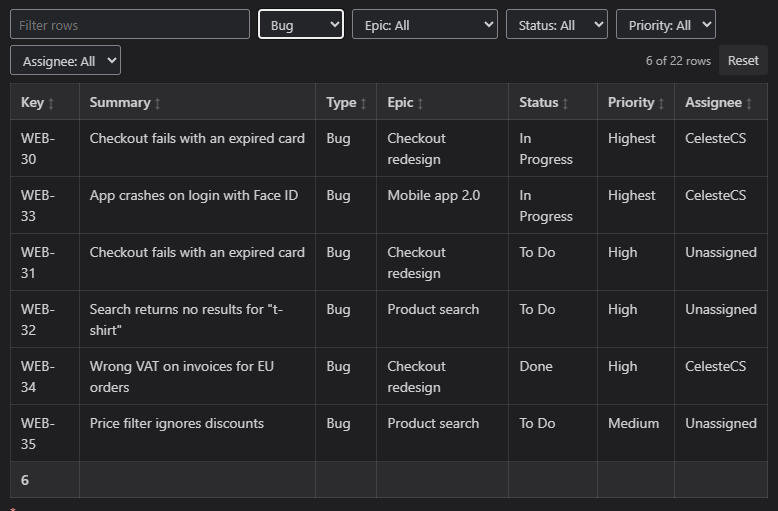Select the WEB-35 key cell
This screenshot has width=778, height=511.
pos(45,434)
